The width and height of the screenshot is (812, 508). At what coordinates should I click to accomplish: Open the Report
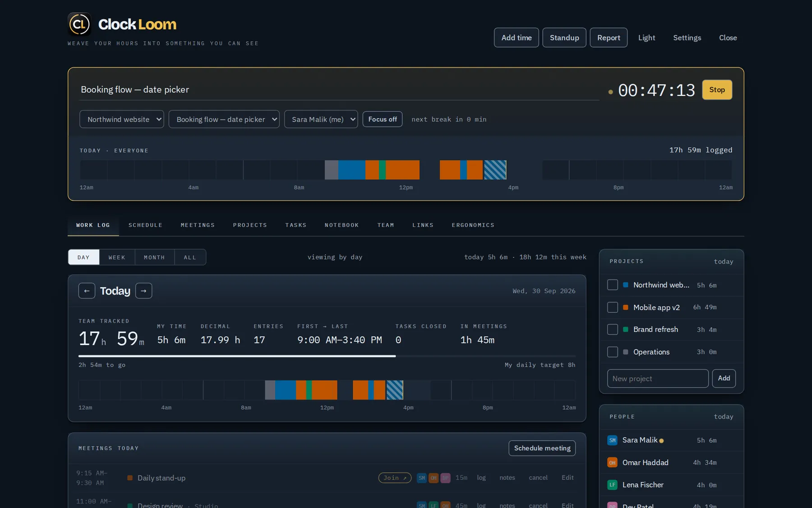click(609, 37)
